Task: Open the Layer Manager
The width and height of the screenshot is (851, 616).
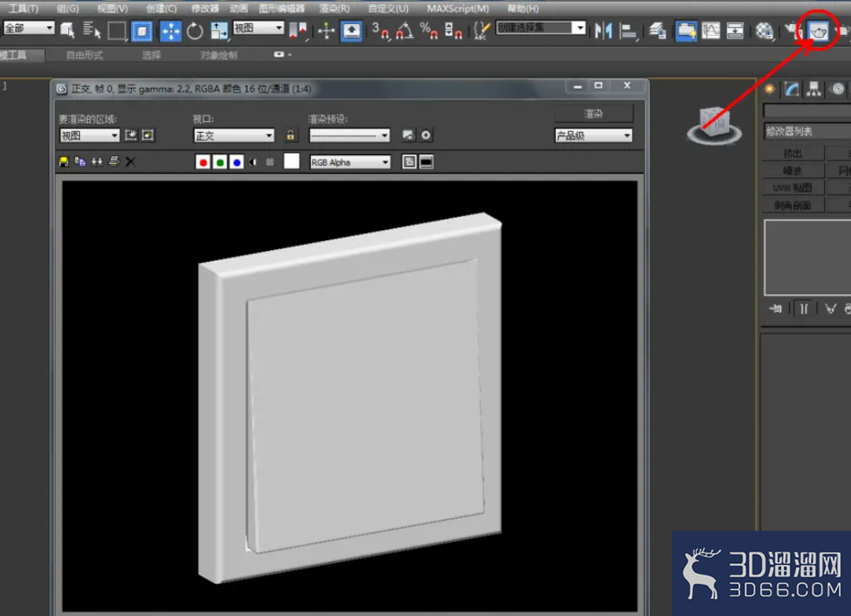Action: click(657, 30)
